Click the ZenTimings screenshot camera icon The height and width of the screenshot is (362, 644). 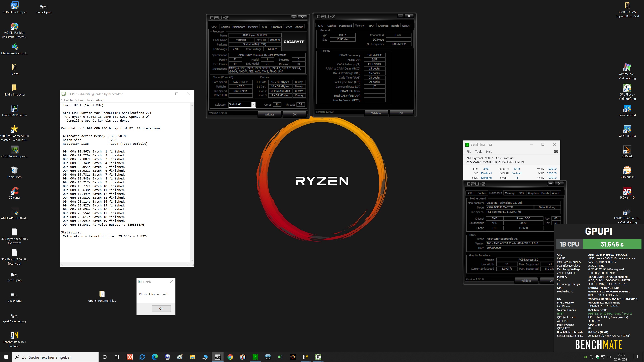(x=556, y=152)
